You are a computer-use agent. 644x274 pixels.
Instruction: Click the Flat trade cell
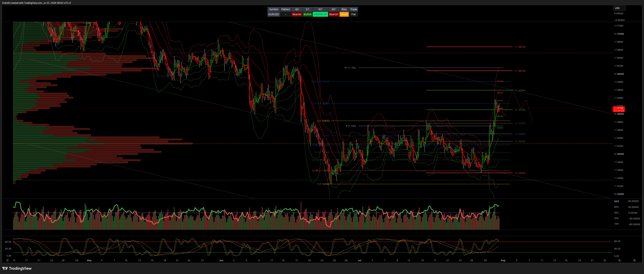pyautogui.click(x=353, y=14)
